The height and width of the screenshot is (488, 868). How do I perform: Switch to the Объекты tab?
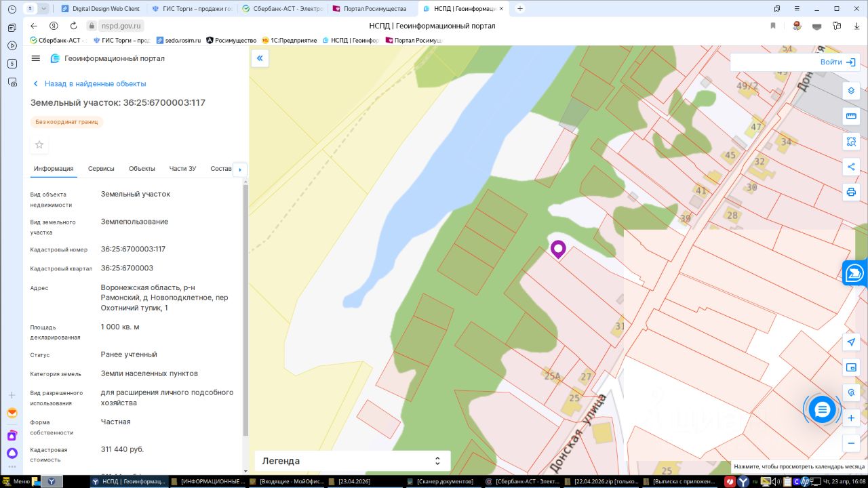[142, 169]
